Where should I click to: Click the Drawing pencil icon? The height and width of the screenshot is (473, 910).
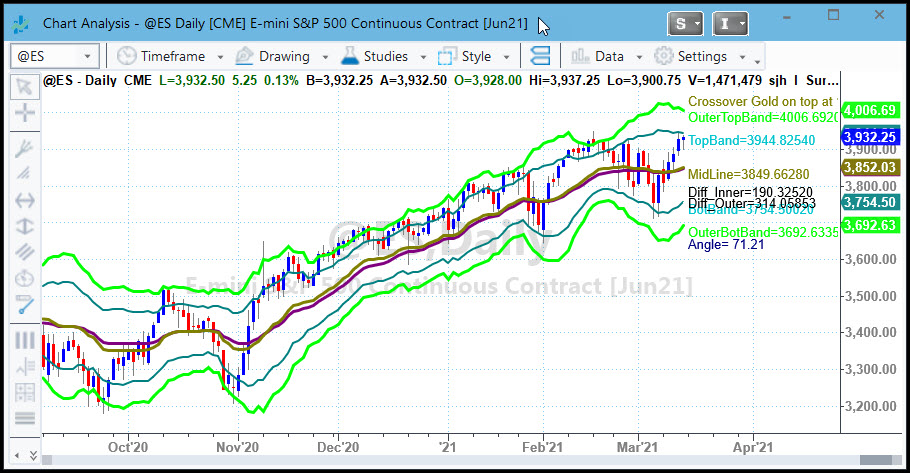pyautogui.click(x=244, y=56)
